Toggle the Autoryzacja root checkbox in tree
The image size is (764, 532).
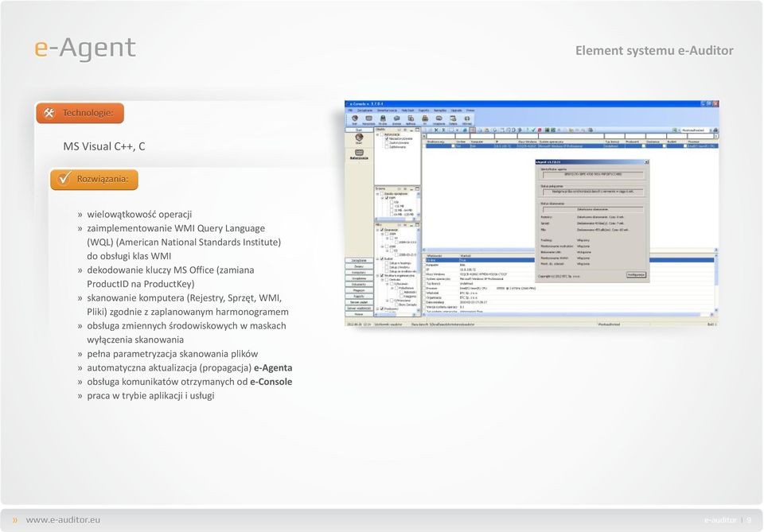382,135
